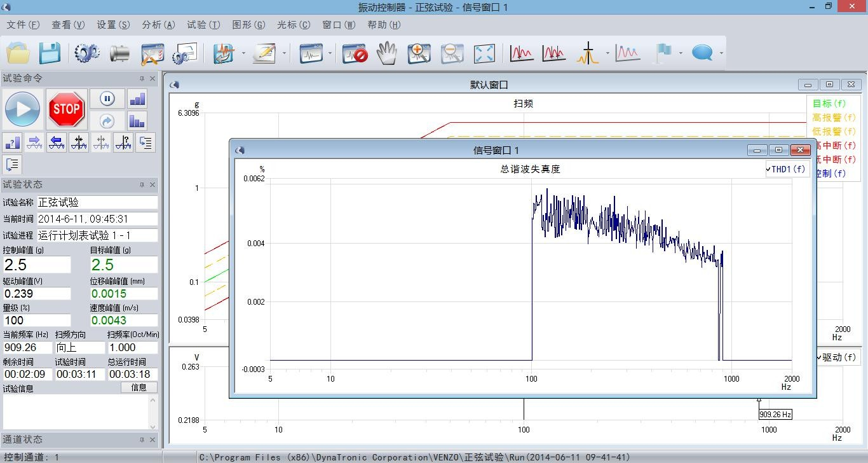Click the set level question-mark bars icon
This screenshot has height=463, width=868.
click(13, 142)
